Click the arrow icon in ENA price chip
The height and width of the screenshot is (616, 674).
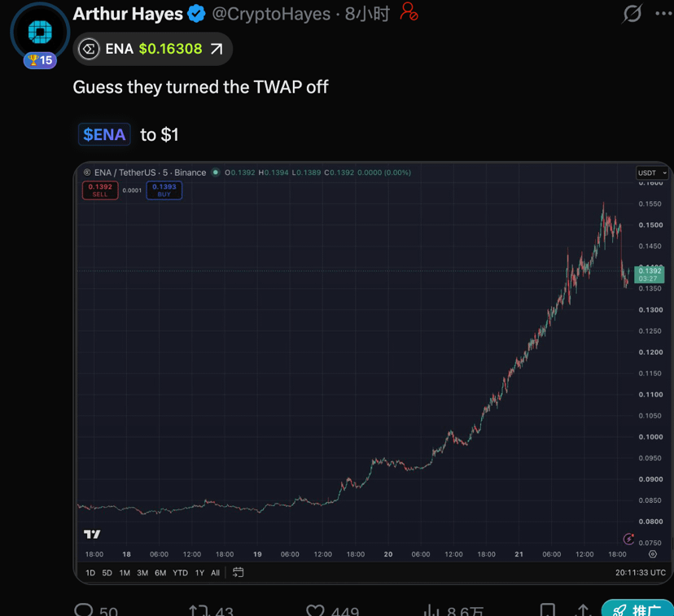click(x=217, y=49)
